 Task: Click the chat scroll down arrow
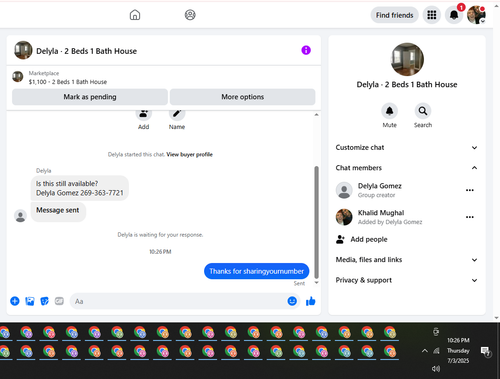point(316,283)
